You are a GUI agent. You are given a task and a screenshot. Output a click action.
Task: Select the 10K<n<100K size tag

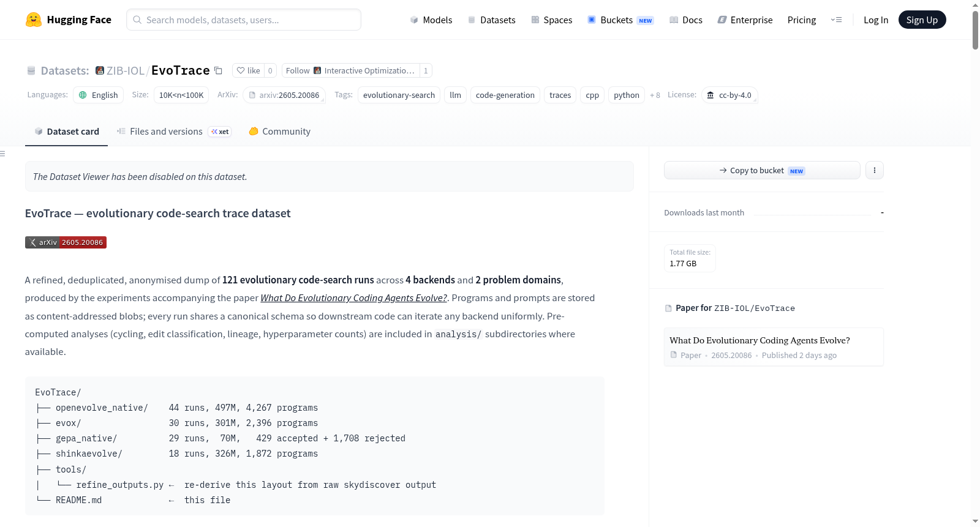[181, 95]
